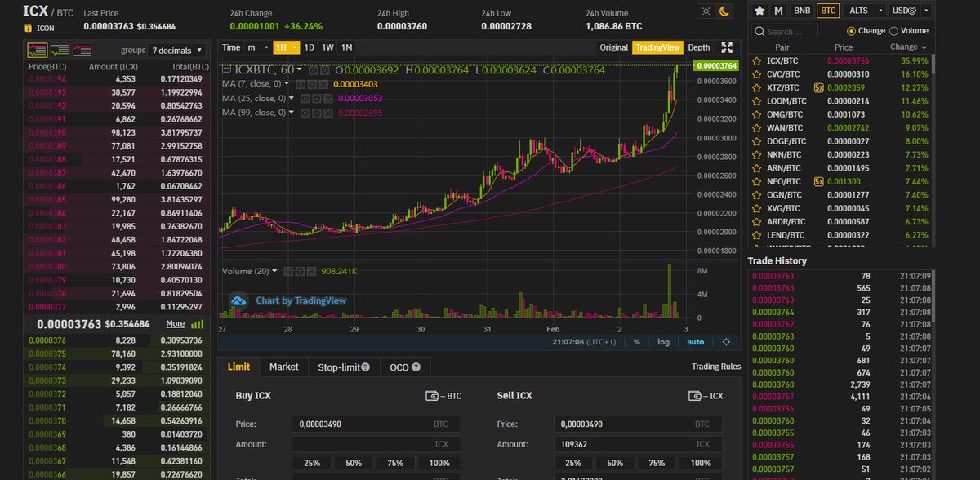Favorite the NEO/BTC pair star

[x=756, y=180]
